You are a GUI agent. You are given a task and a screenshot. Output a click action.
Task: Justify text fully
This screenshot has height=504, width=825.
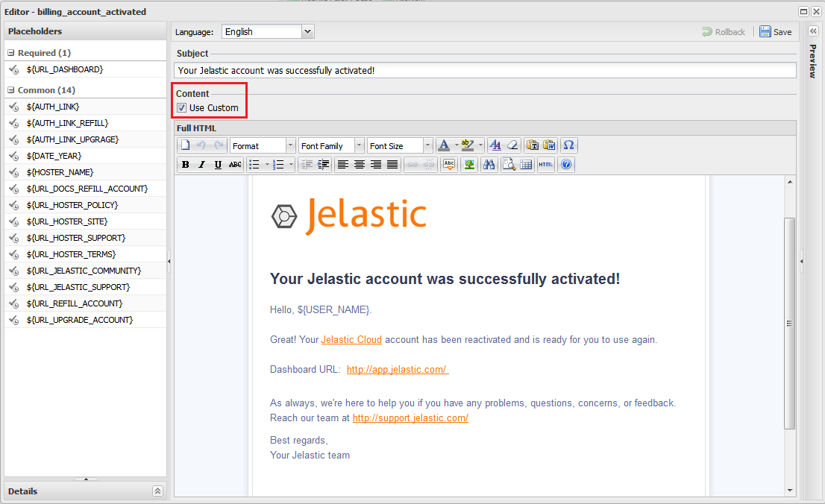coord(392,165)
